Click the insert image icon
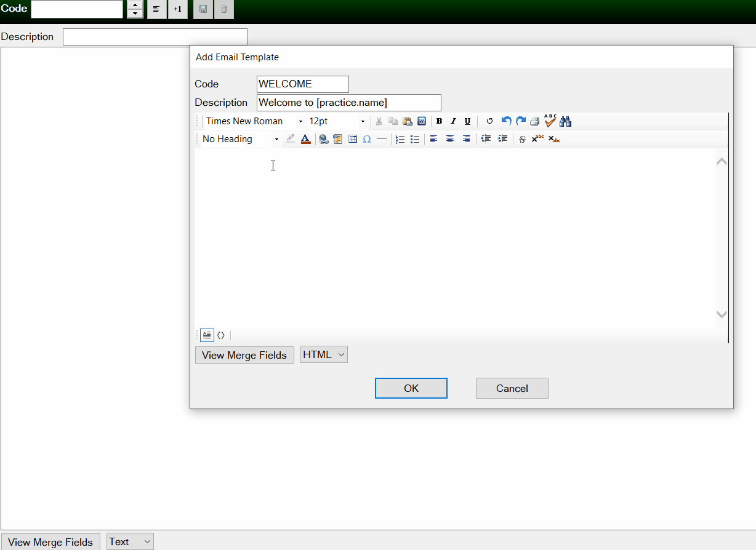This screenshot has height=550, width=756. pos(337,139)
